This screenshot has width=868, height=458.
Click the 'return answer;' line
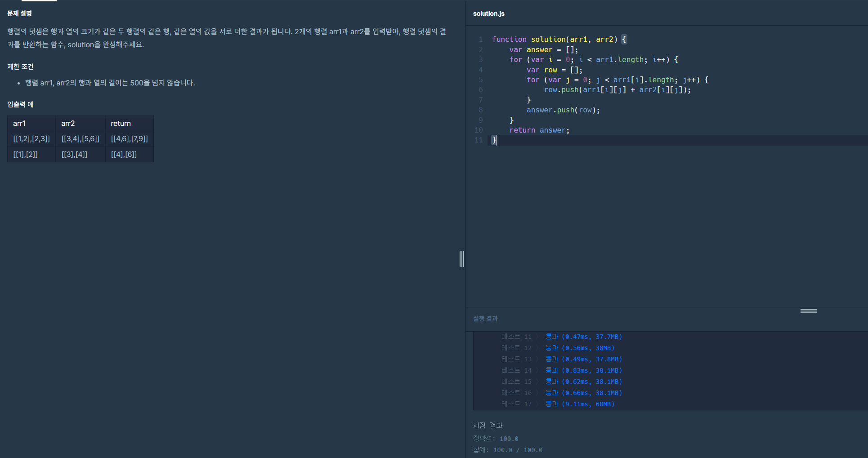[539, 130]
